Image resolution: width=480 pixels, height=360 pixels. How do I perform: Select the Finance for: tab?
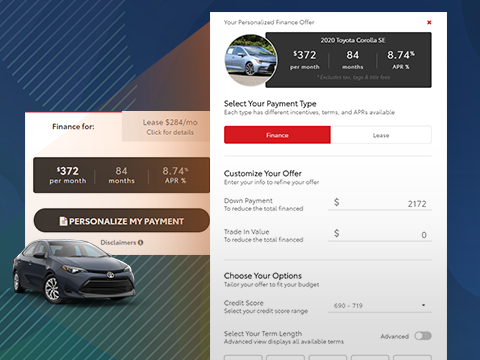[x=73, y=127]
